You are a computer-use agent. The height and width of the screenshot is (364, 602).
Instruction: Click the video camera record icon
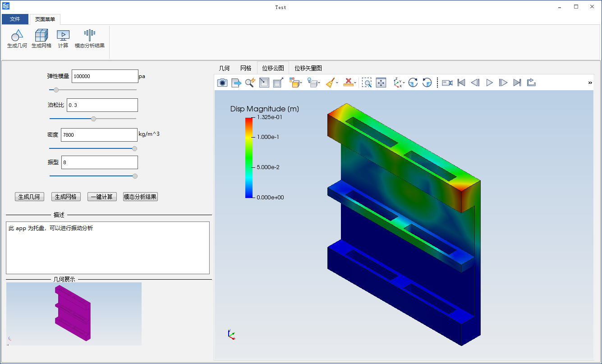[x=447, y=83]
